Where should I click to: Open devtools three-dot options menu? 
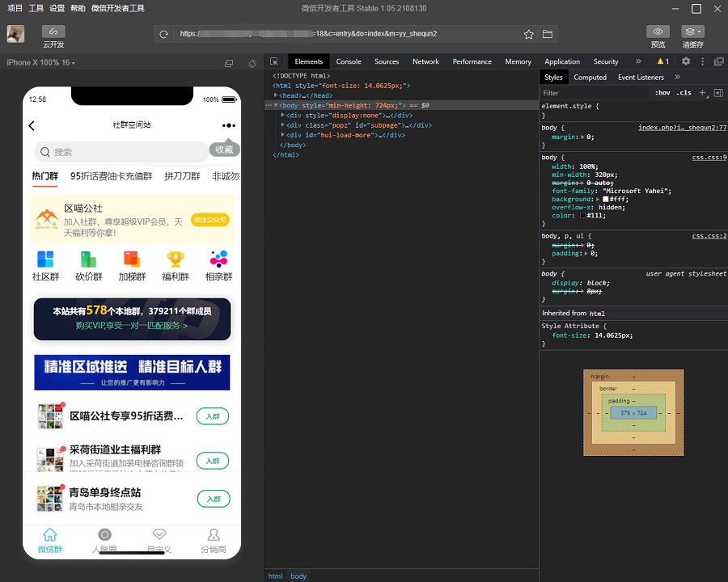click(x=702, y=61)
